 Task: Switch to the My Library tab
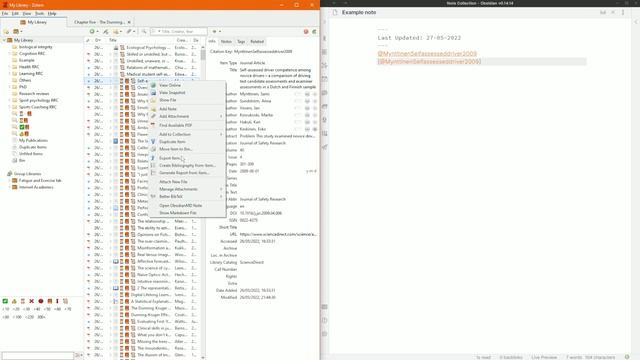click(33, 22)
